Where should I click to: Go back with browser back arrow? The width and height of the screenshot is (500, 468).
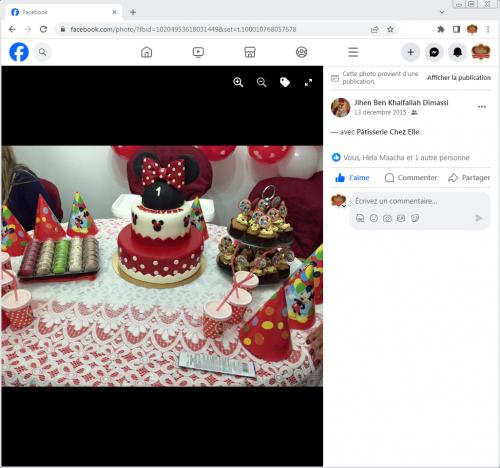[12, 29]
